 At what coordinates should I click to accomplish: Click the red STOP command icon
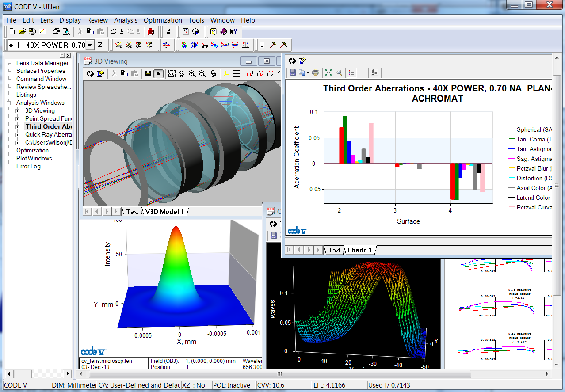coord(151,31)
